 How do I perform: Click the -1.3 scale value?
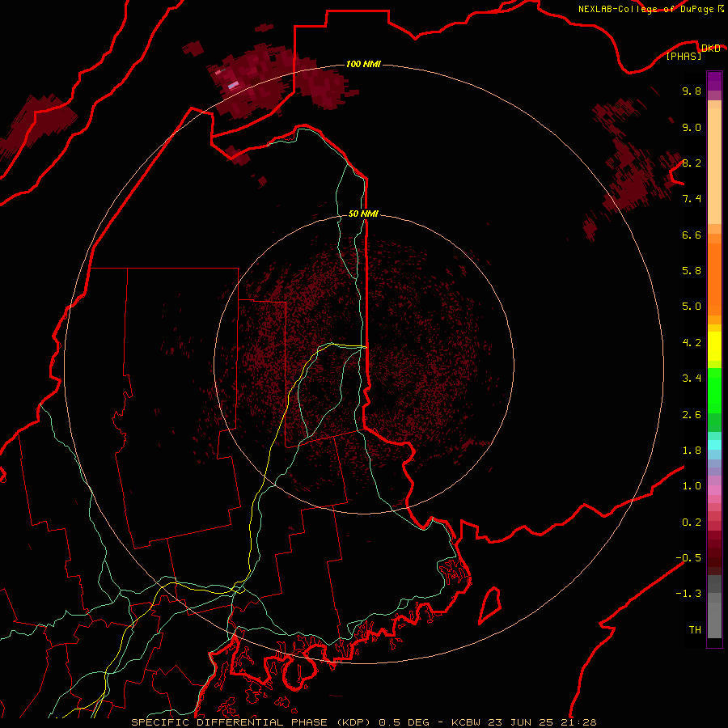pyautogui.click(x=688, y=594)
